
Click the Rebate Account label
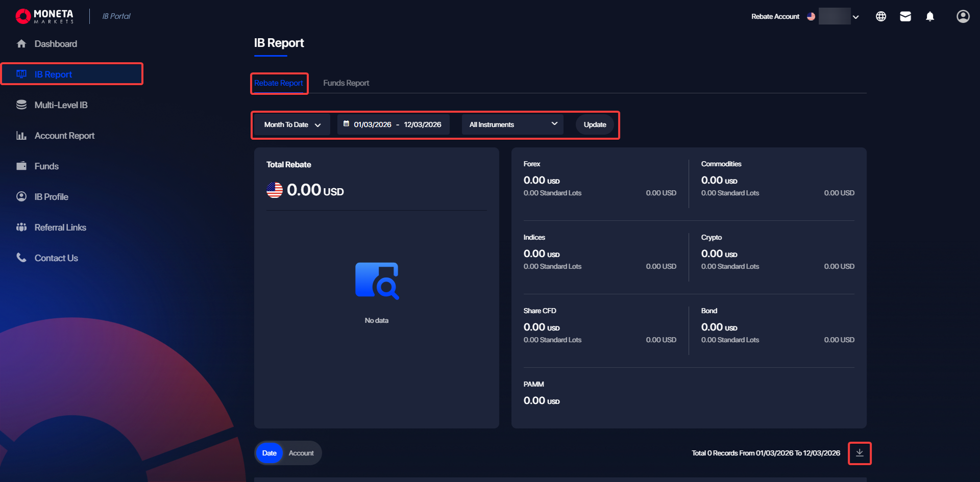click(775, 16)
